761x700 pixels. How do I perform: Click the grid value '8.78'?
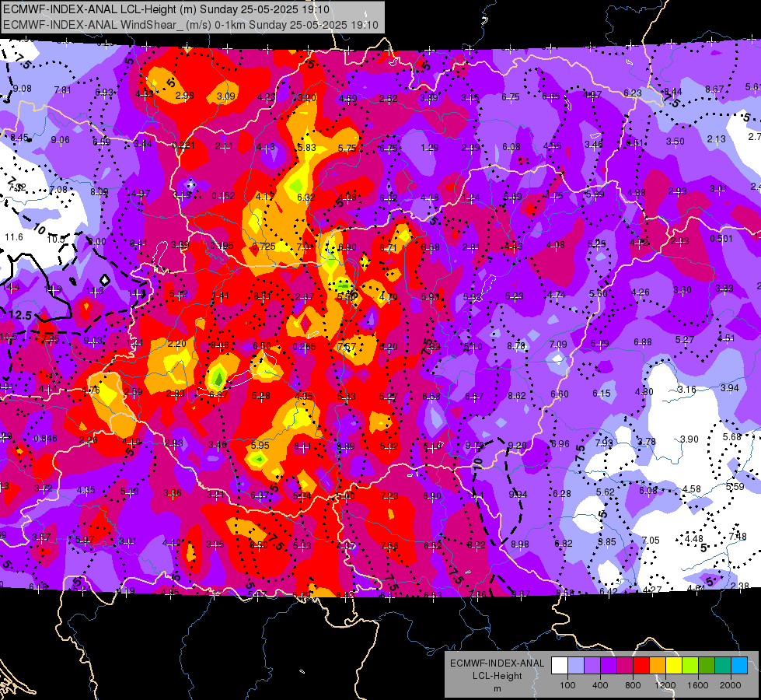pos(516,345)
